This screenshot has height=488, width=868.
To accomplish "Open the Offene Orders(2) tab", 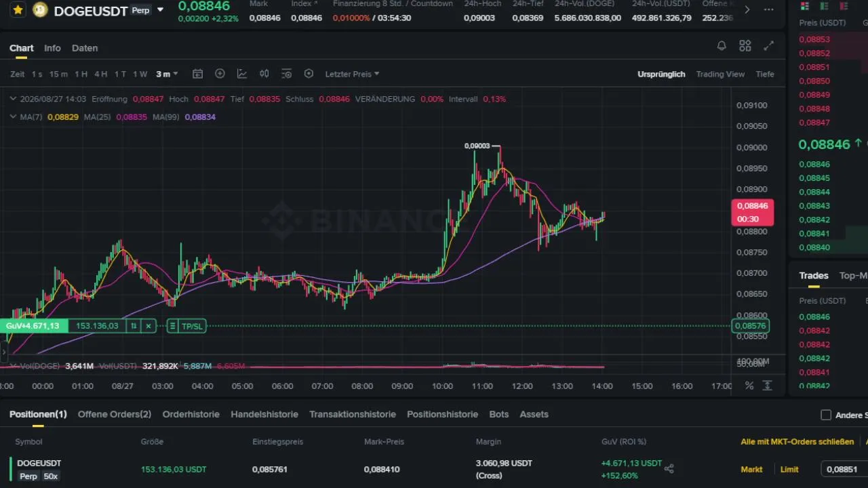I will point(115,414).
